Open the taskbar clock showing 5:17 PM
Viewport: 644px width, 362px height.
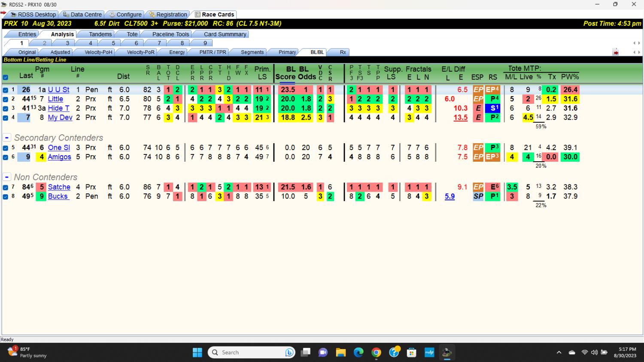625,353
